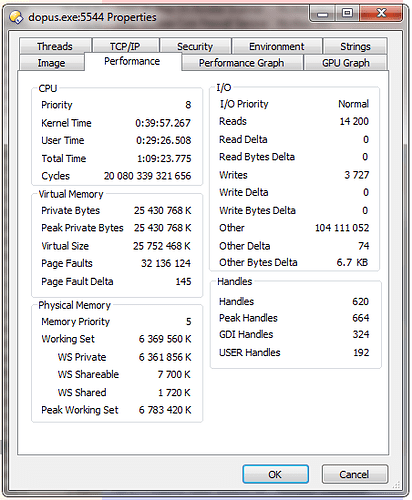Click the Peak Working Set value 6 783 420 K

tap(165, 410)
